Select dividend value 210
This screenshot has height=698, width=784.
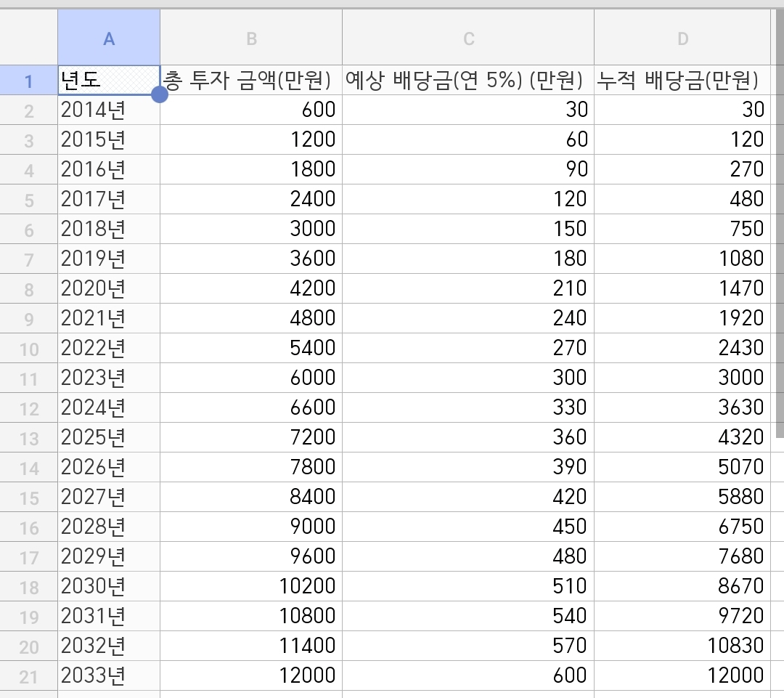pyautogui.click(x=468, y=288)
